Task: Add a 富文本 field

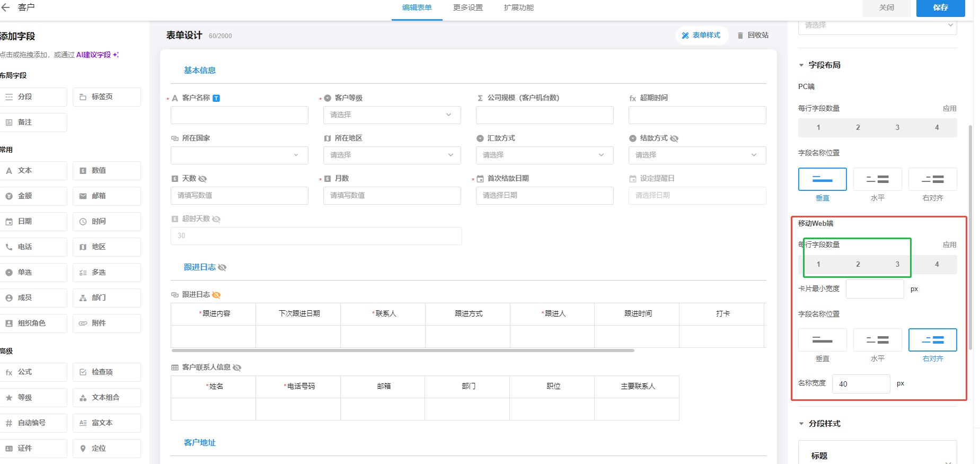Action: [107, 423]
